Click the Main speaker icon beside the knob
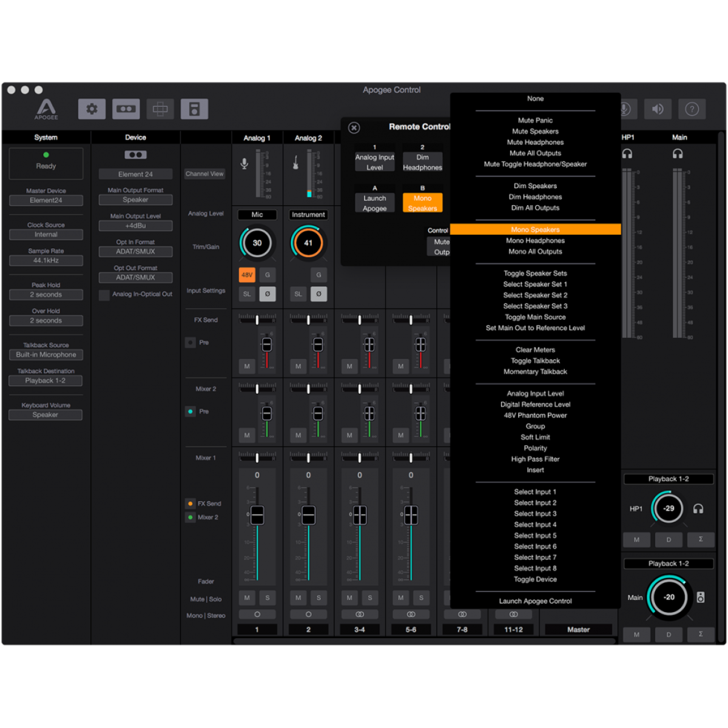The width and height of the screenshot is (728, 728). [701, 598]
